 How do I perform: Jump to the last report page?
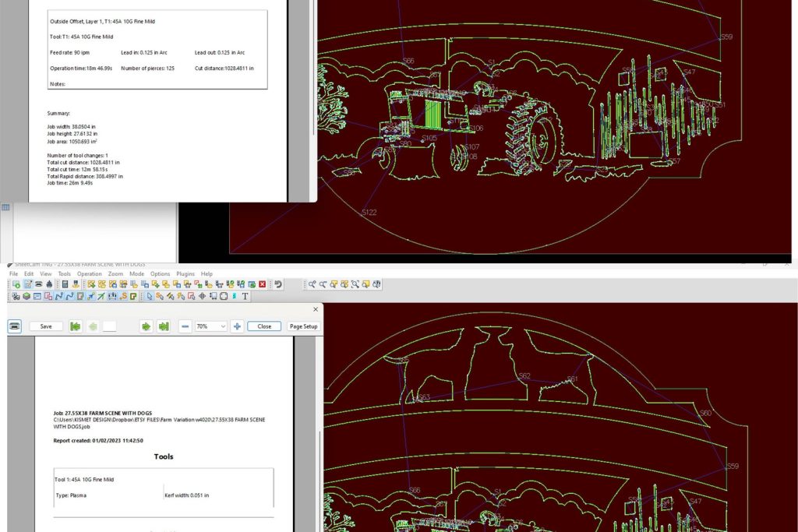tap(164, 326)
